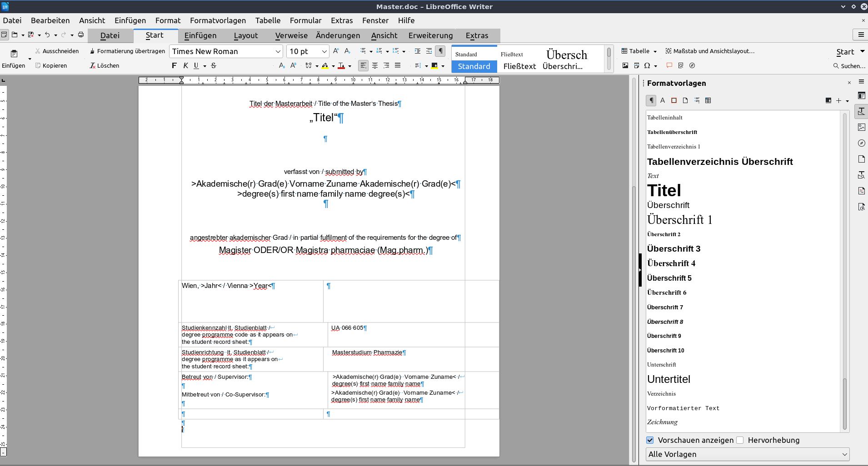
Task: Open the sidebar Properties deck
Action: 861,95
